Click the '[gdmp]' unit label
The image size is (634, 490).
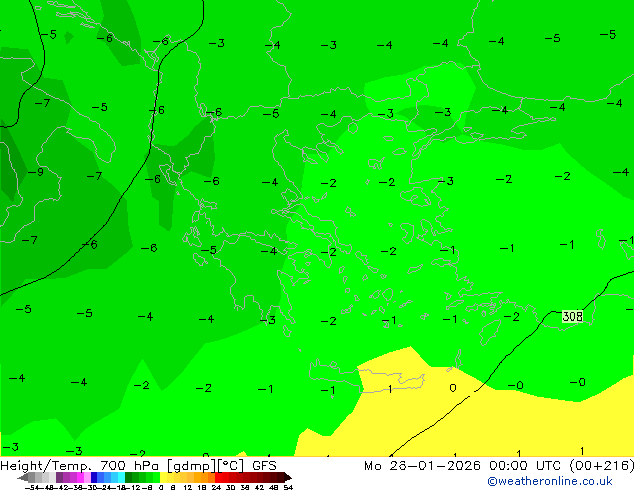pos(192,466)
